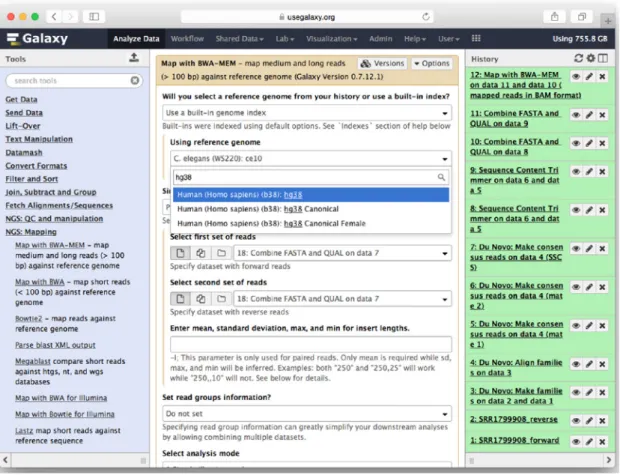The height and width of the screenshot is (475, 620).
Task: Open Lastz map short reads tool
Action: pos(24,431)
